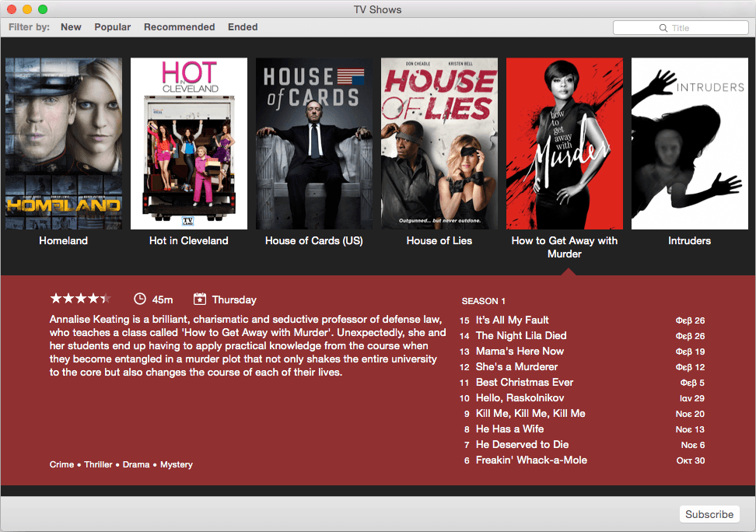756x532 pixels.
Task: Select How to Get Away with Murder poster
Action: point(565,144)
